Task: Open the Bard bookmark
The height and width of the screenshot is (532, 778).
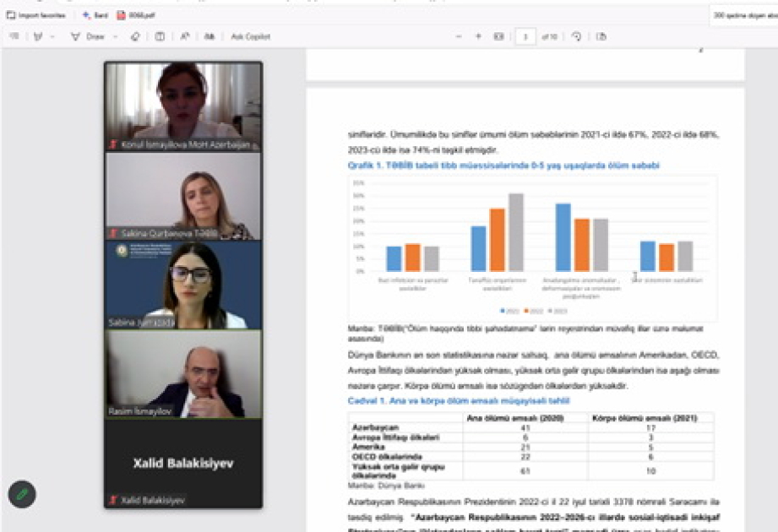Action: [95, 15]
